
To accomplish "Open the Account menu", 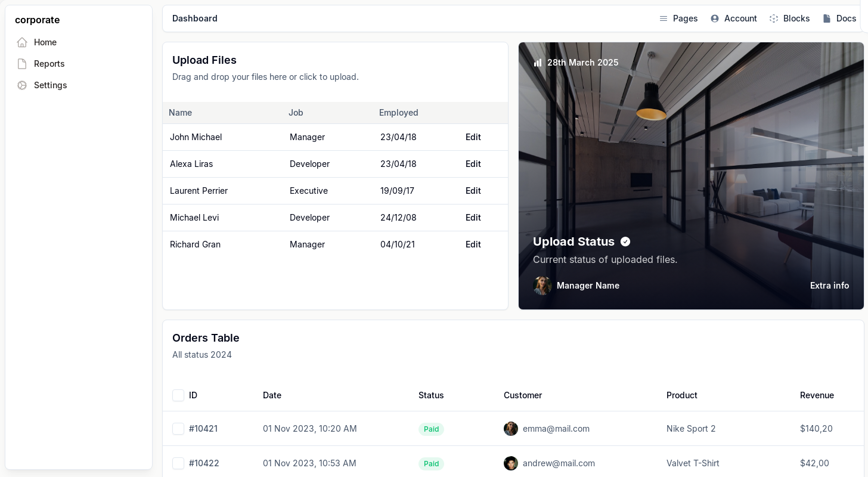I will (740, 18).
